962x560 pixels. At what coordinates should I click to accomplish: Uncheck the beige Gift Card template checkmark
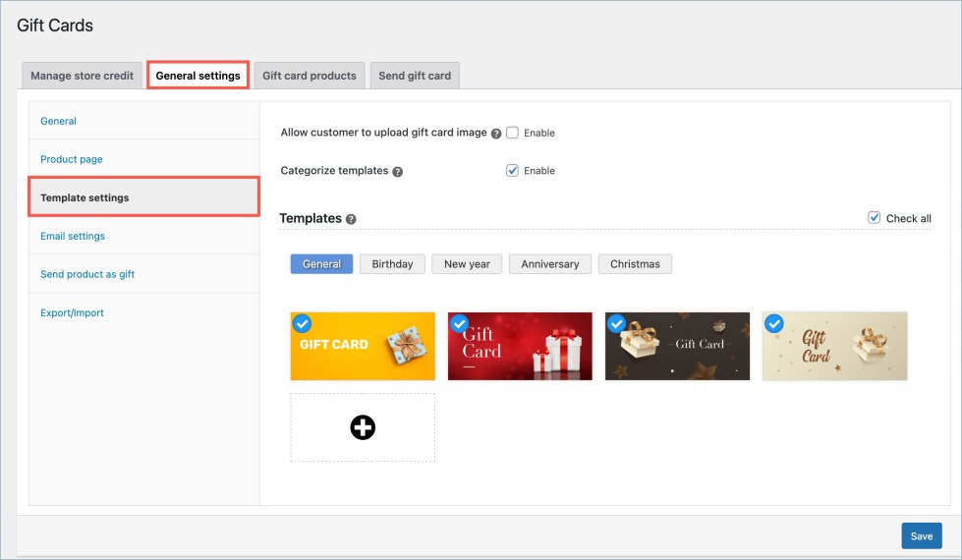click(x=774, y=323)
